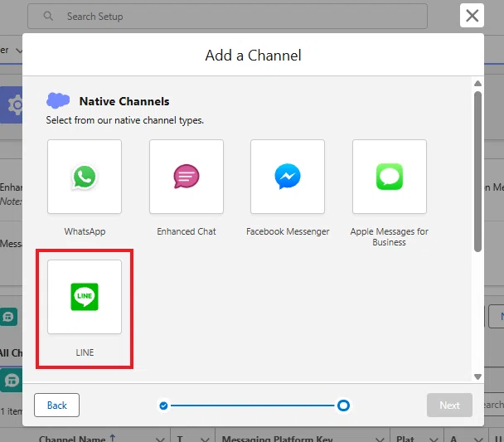Choose the LINE channel tile

[x=85, y=297]
